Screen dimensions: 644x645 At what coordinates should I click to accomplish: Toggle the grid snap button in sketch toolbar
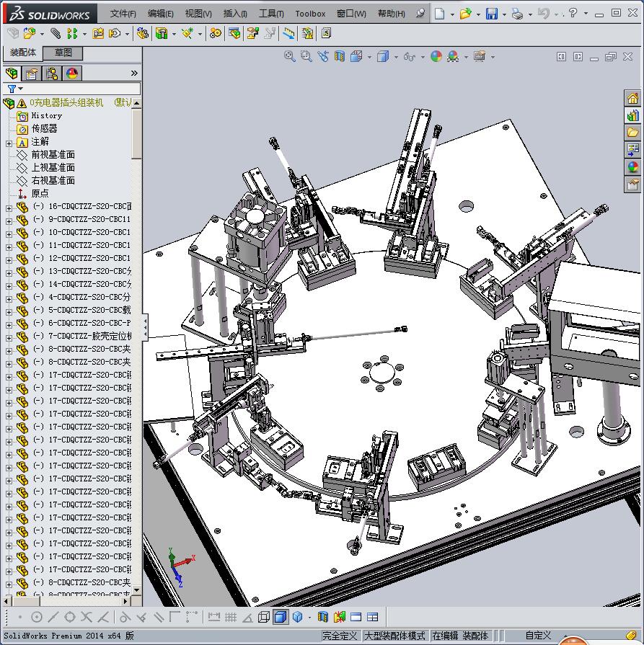231,617
